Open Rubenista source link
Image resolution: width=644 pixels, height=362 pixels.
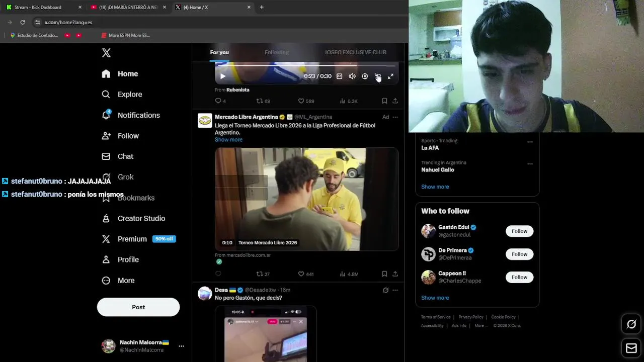[x=237, y=90]
